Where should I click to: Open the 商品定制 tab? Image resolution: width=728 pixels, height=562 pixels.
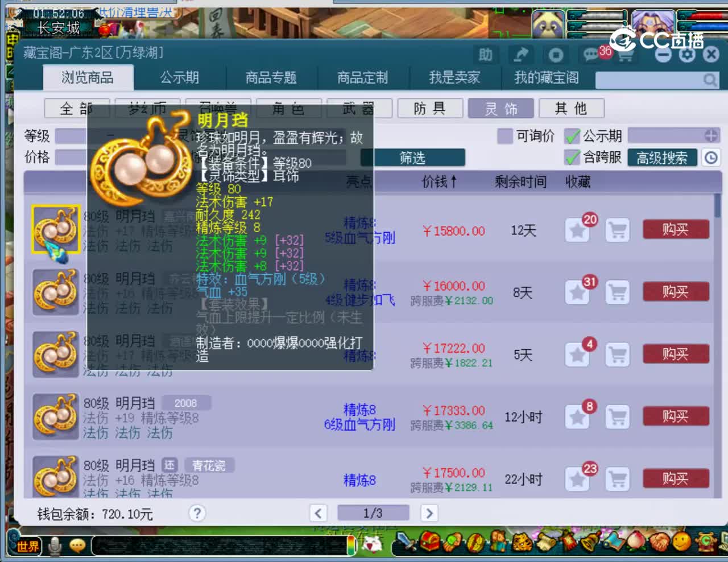coord(362,78)
